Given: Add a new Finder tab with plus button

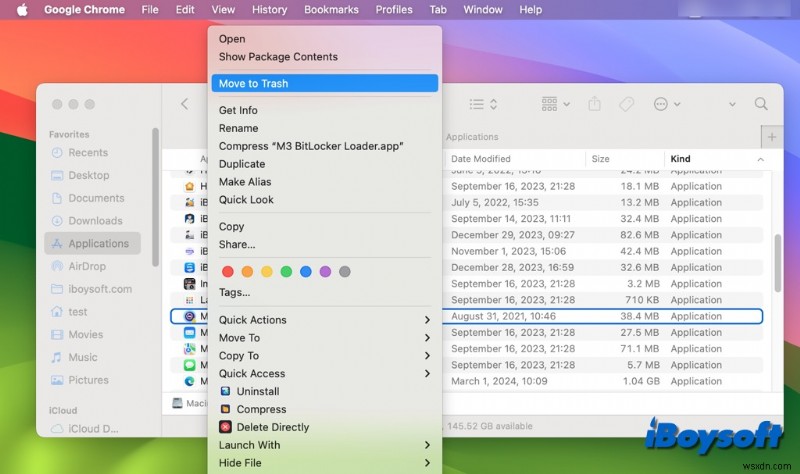Looking at the screenshot, I should 772,137.
